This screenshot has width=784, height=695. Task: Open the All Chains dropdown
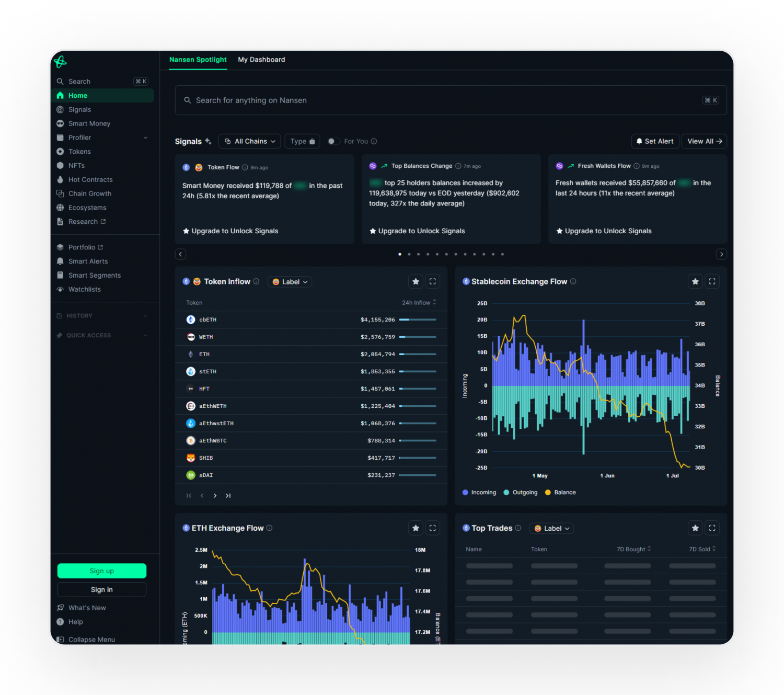[249, 141]
